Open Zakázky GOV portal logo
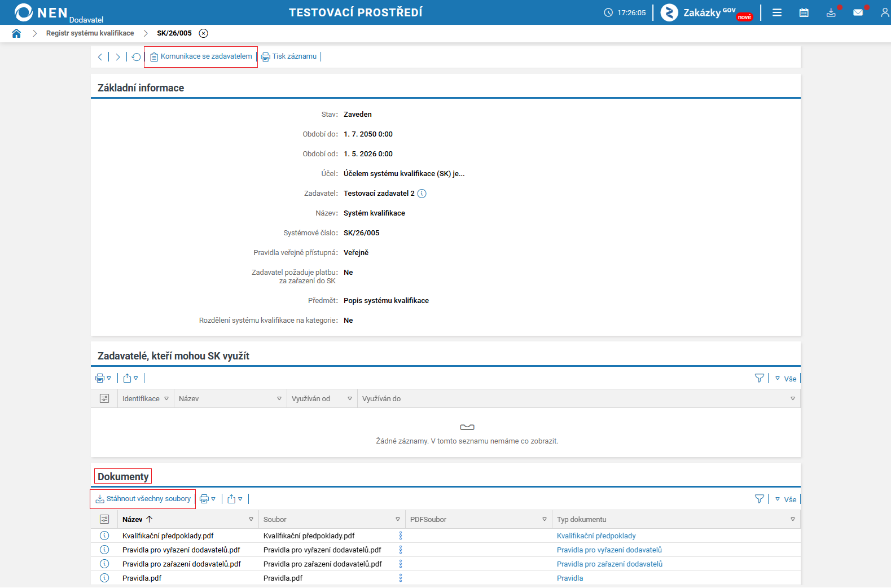The image size is (891, 588). coord(706,12)
